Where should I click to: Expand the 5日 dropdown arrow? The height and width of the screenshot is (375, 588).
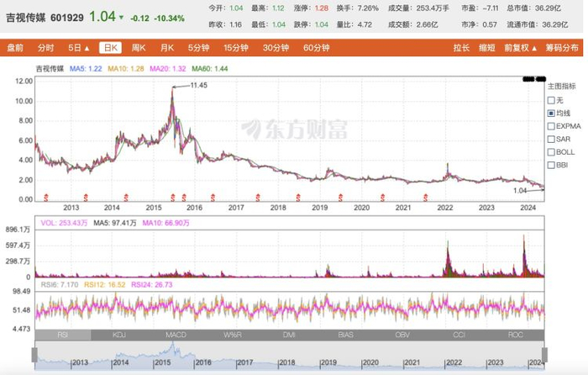pyautogui.click(x=87, y=48)
